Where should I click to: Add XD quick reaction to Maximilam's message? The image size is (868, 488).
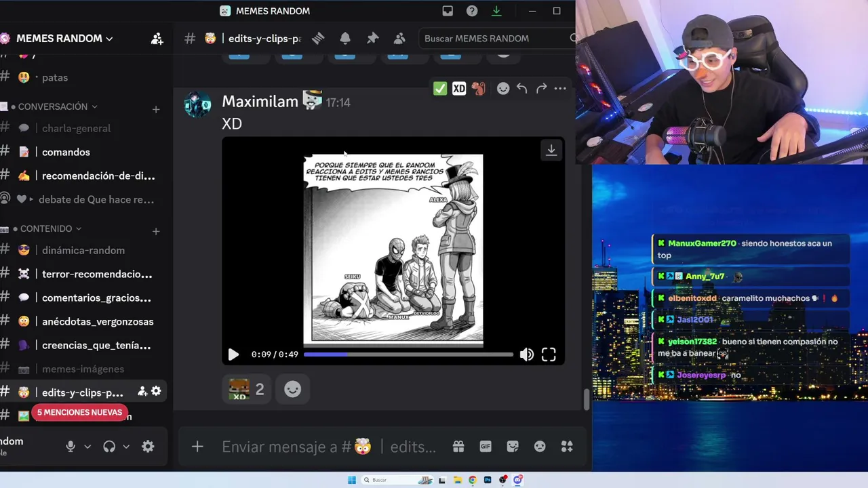(x=459, y=89)
